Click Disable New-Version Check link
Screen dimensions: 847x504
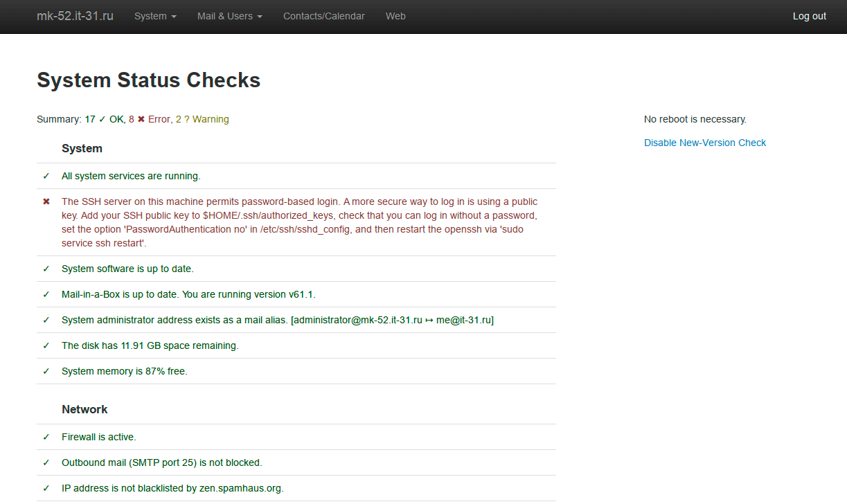[705, 143]
